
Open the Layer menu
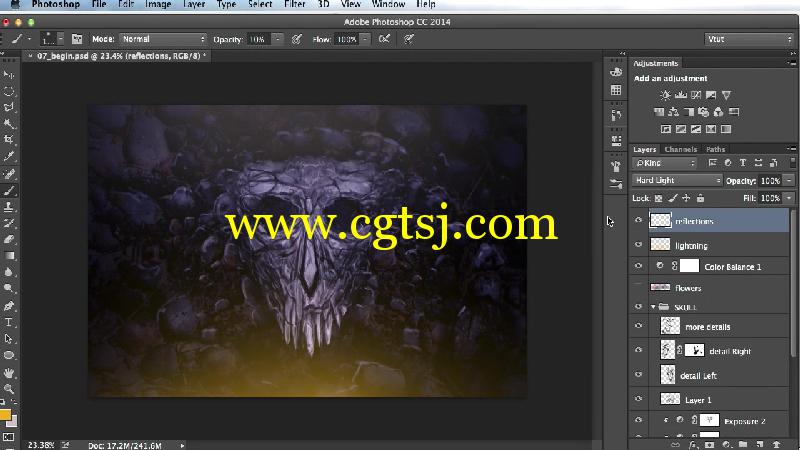pyautogui.click(x=194, y=4)
